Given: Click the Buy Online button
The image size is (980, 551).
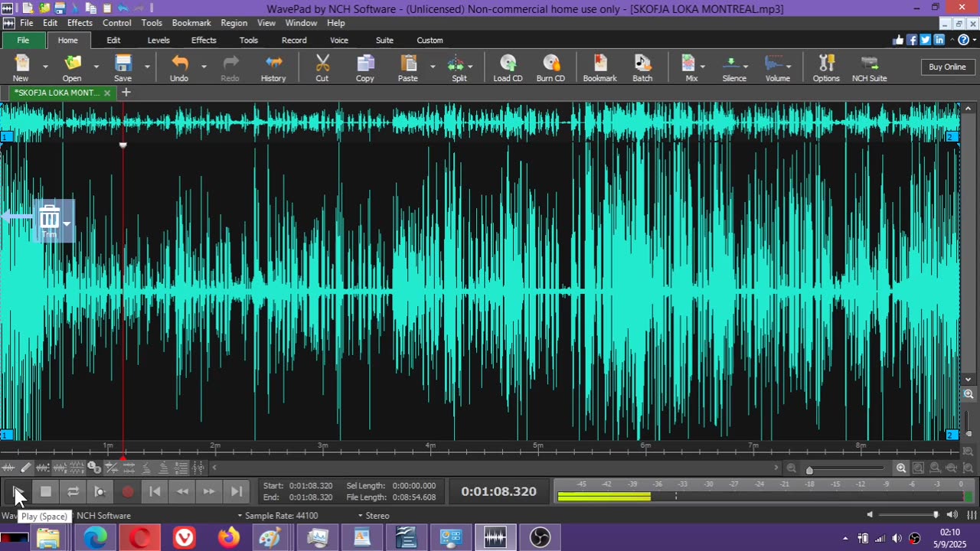Looking at the screenshot, I should (x=947, y=67).
